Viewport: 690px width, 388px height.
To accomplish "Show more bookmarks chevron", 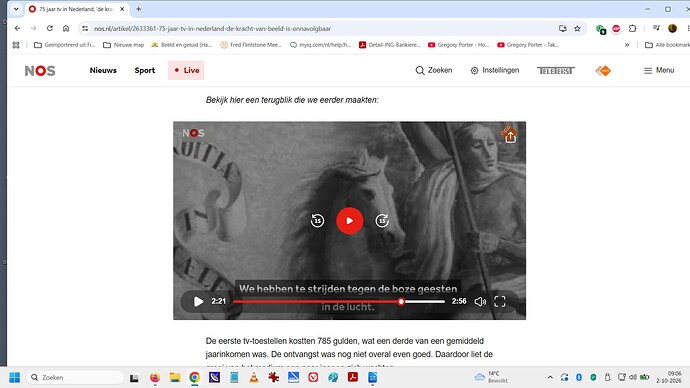I will coord(627,45).
